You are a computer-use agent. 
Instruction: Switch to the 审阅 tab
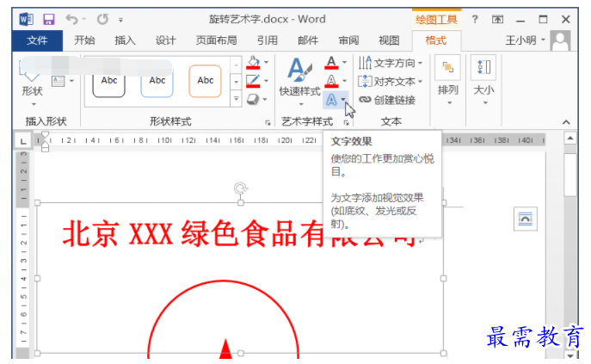coord(348,40)
